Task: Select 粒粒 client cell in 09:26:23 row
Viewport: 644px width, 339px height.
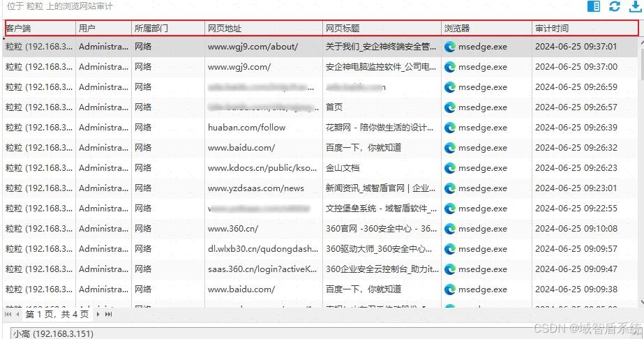Action: click(x=39, y=168)
